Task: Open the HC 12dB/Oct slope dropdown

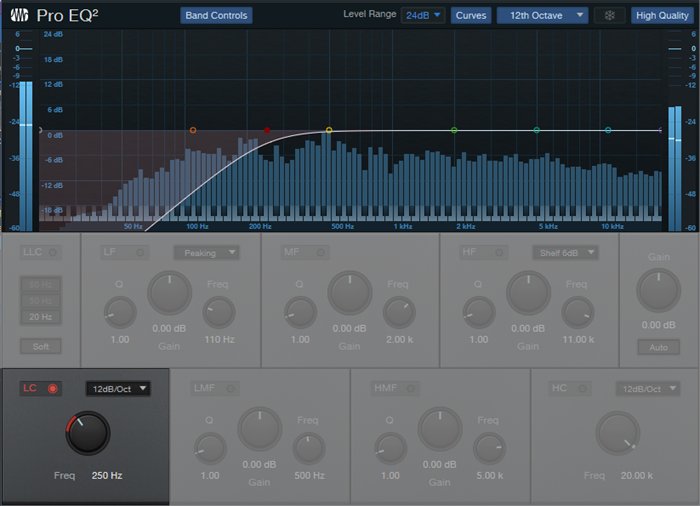Action: [x=648, y=389]
